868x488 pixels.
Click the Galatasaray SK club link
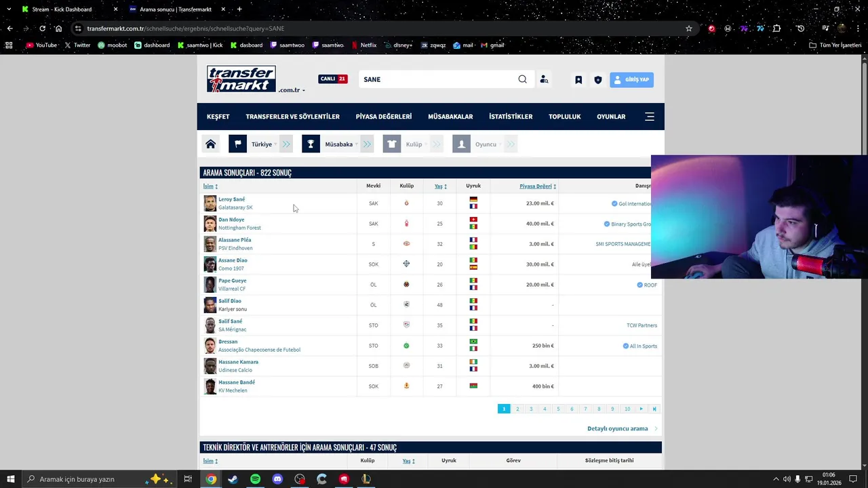[235, 207]
